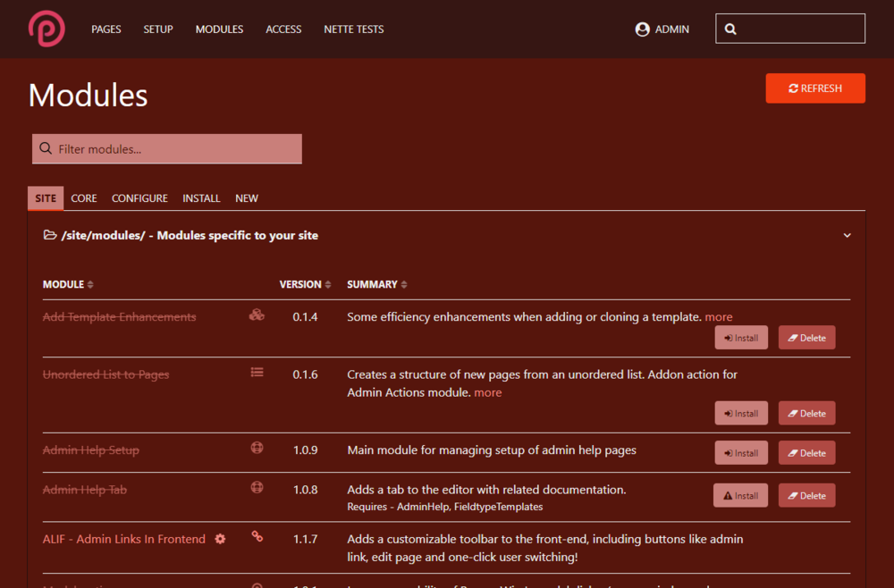Click the icon next to Admin Help Setup

coord(257,448)
